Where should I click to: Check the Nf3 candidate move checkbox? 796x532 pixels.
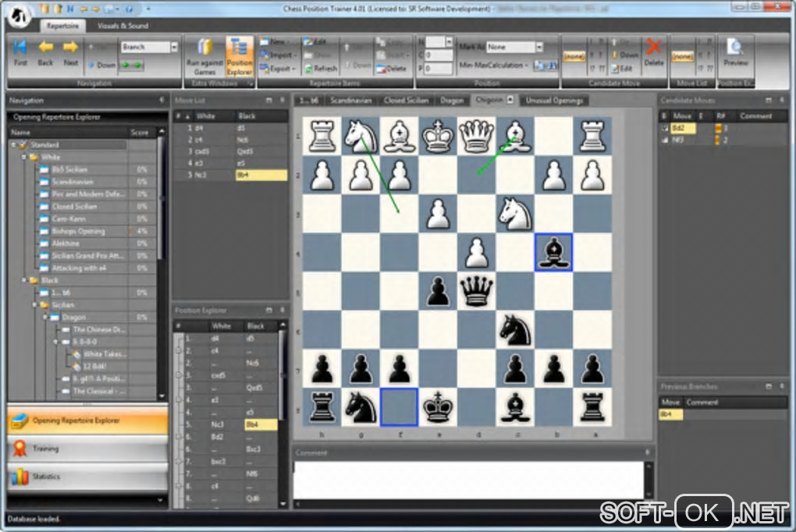pyautogui.click(x=665, y=140)
